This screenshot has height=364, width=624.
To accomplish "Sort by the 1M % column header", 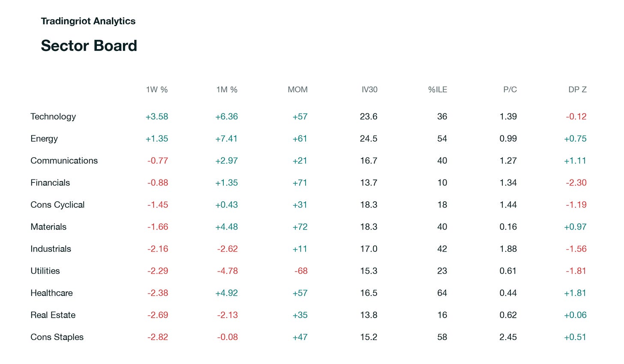I will click(227, 90).
